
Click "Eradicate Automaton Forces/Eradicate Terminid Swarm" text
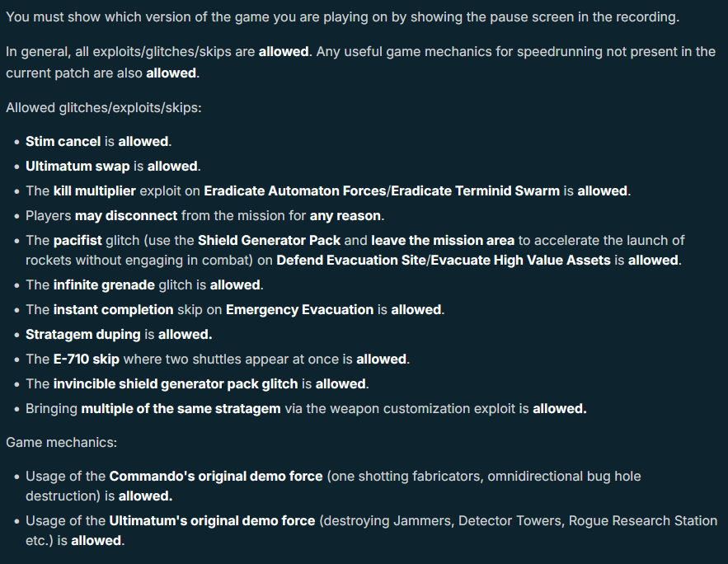pos(382,190)
